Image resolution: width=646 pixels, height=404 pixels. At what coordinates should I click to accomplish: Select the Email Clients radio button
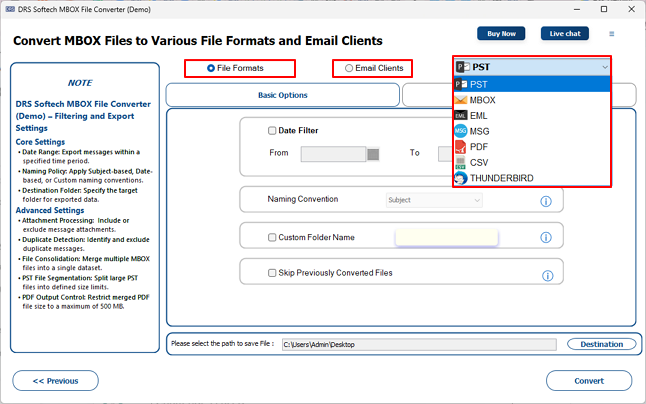[349, 68]
